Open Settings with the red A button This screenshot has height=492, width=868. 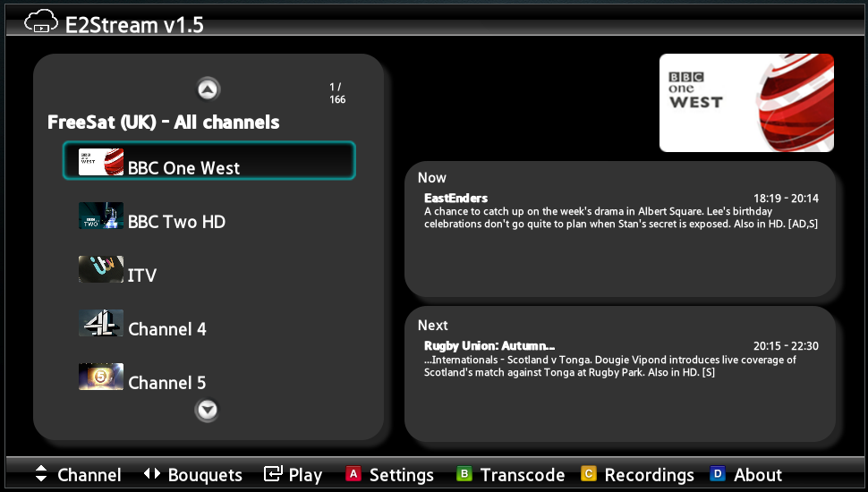click(x=353, y=474)
